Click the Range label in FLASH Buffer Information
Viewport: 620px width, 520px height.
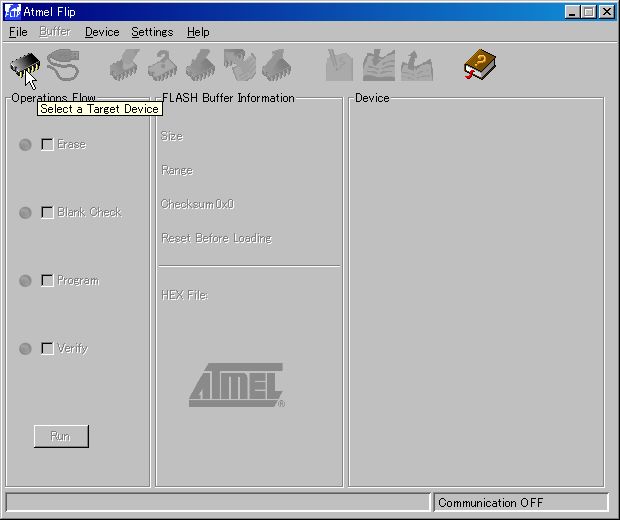pyautogui.click(x=177, y=170)
